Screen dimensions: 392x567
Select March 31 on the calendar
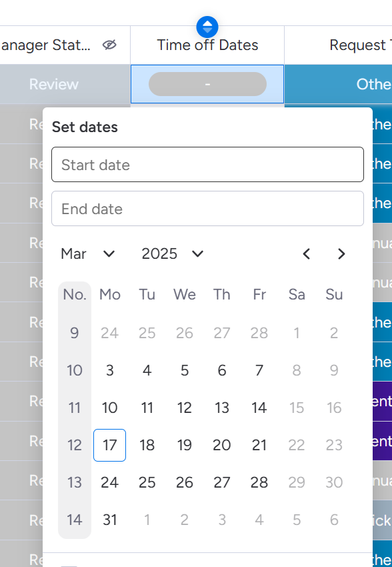pyautogui.click(x=109, y=520)
